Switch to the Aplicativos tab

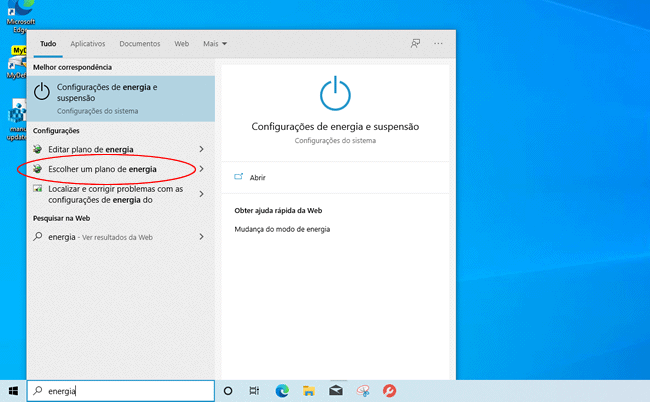[x=88, y=44]
